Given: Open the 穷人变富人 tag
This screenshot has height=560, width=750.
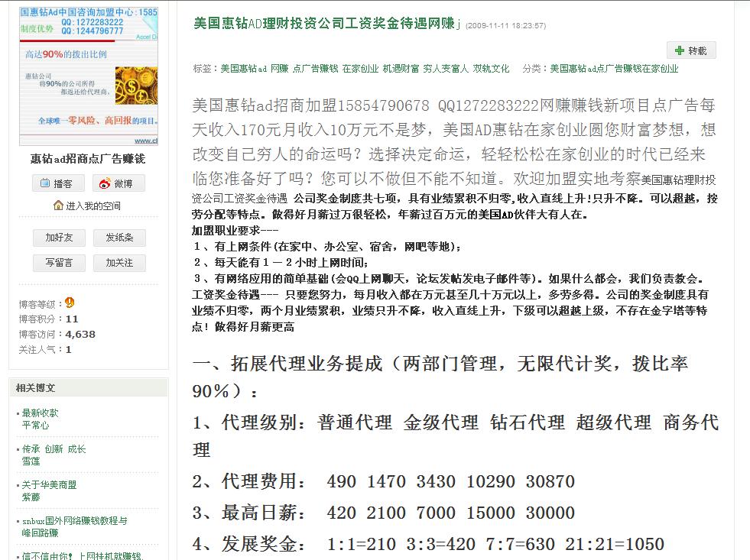Looking at the screenshot, I should [x=446, y=69].
